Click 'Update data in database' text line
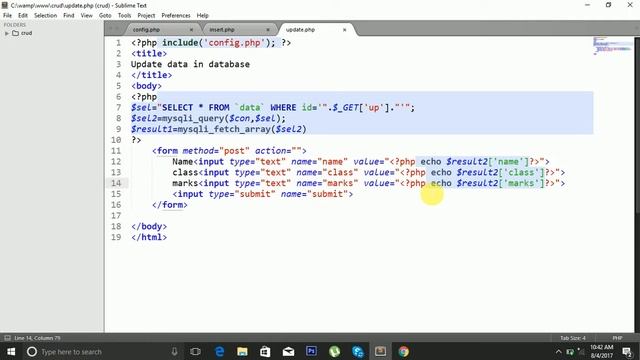 190,64
